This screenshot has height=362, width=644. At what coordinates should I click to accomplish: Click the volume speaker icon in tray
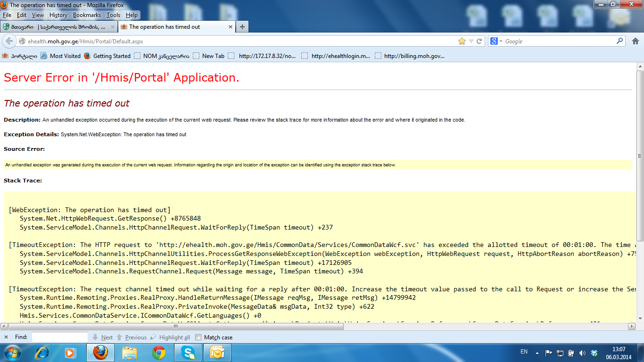pos(582,353)
